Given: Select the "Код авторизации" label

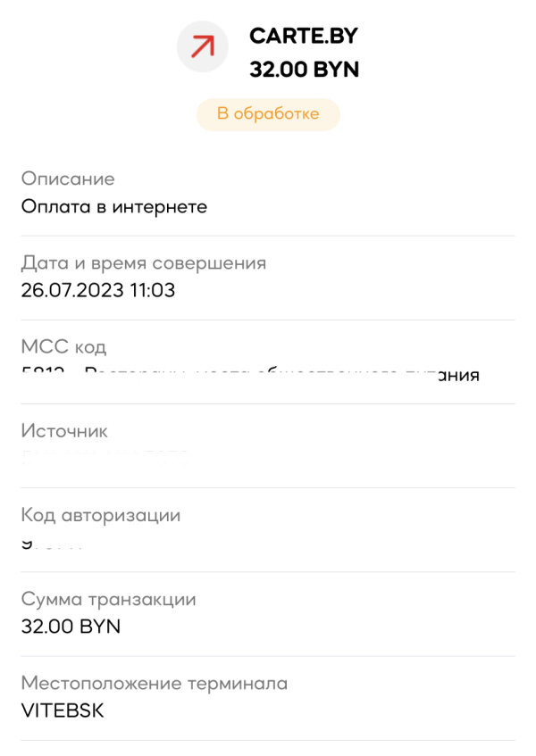Looking at the screenshot, I should coord(101,515).
